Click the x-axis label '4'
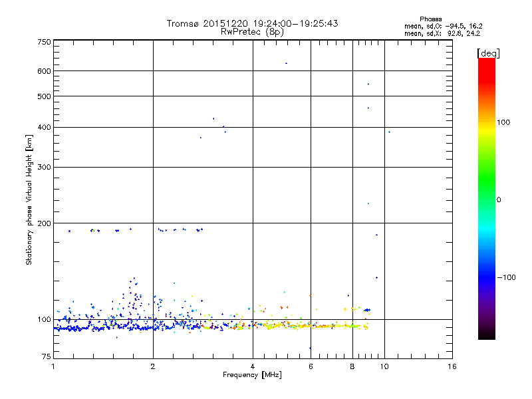The image size is (532, 399). point(253,366)
